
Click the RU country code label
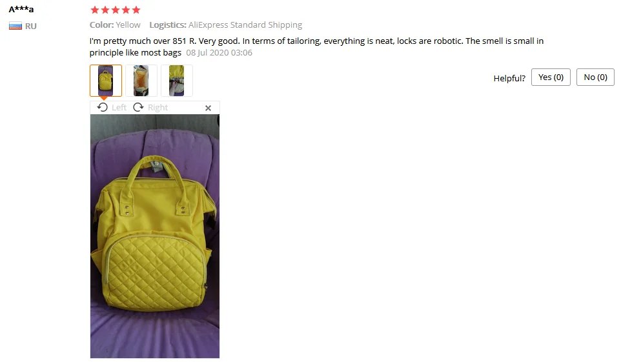tap(31, 26)
